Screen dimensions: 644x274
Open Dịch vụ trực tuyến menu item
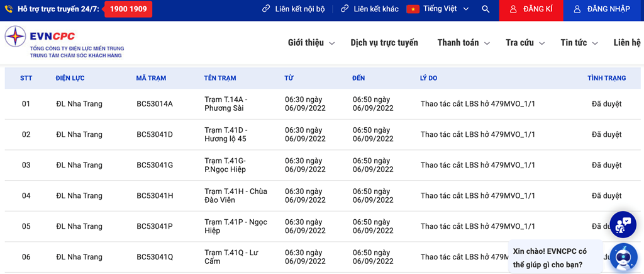click(x=384, y=43)
